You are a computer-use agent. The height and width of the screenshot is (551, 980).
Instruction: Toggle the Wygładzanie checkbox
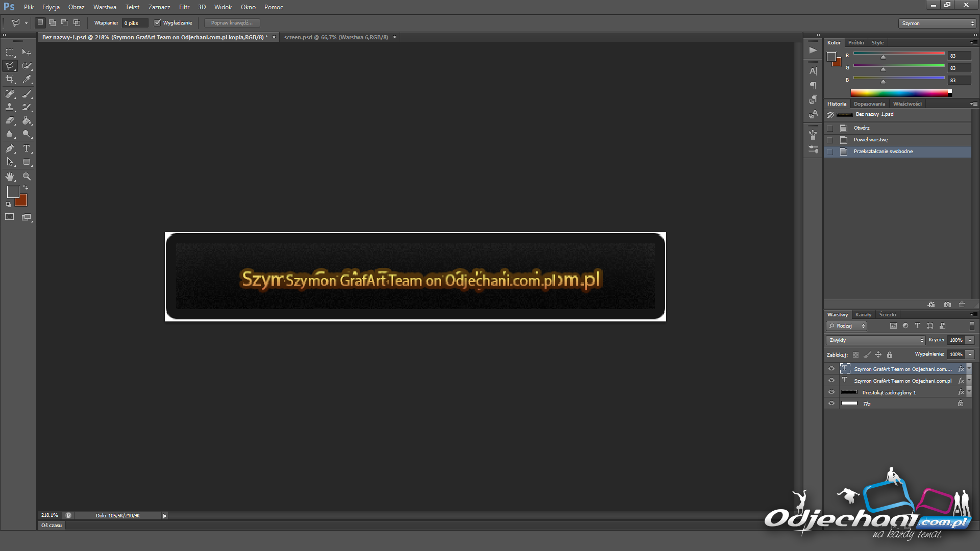click(158, 22)
